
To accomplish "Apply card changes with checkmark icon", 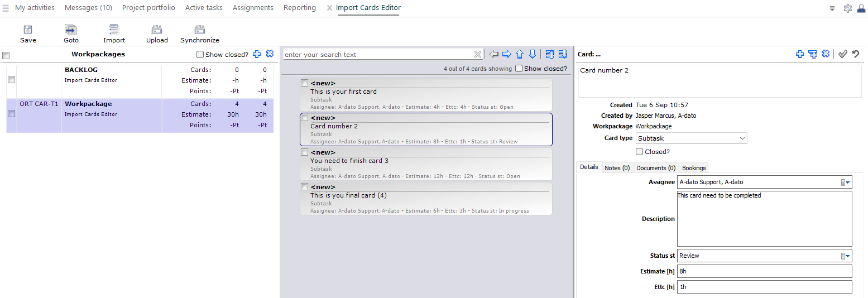I will click(843, 54).
